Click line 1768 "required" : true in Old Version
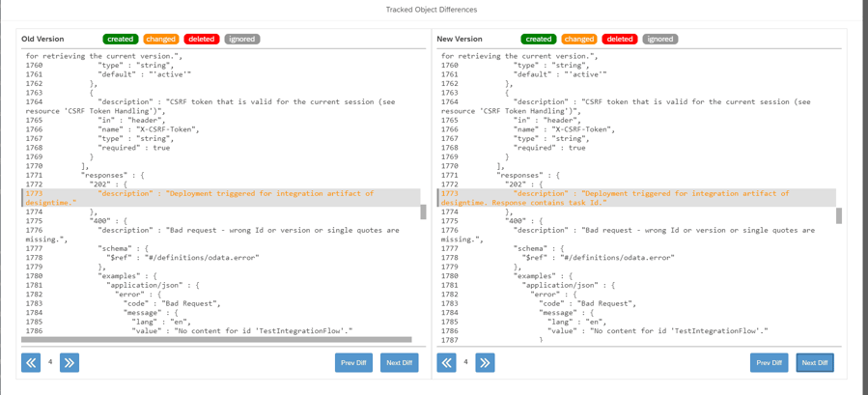Screen dimensions: 868x395 click(x=134, y=148)
